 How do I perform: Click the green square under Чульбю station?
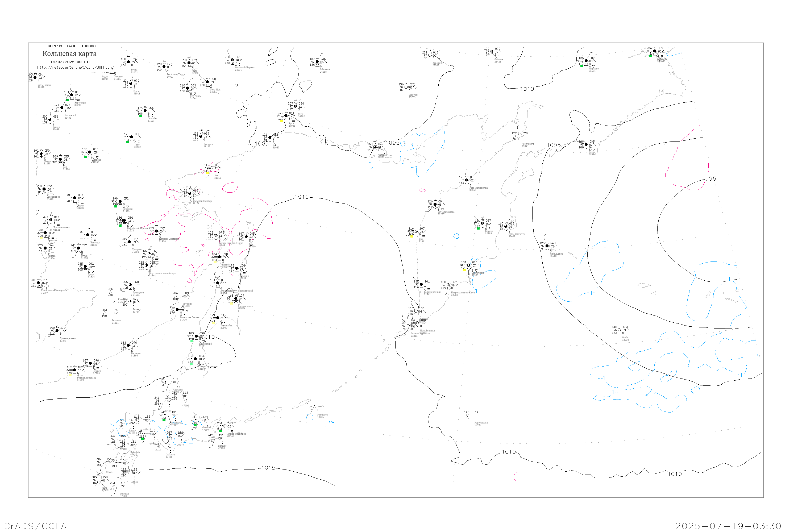tap(141, 116)
